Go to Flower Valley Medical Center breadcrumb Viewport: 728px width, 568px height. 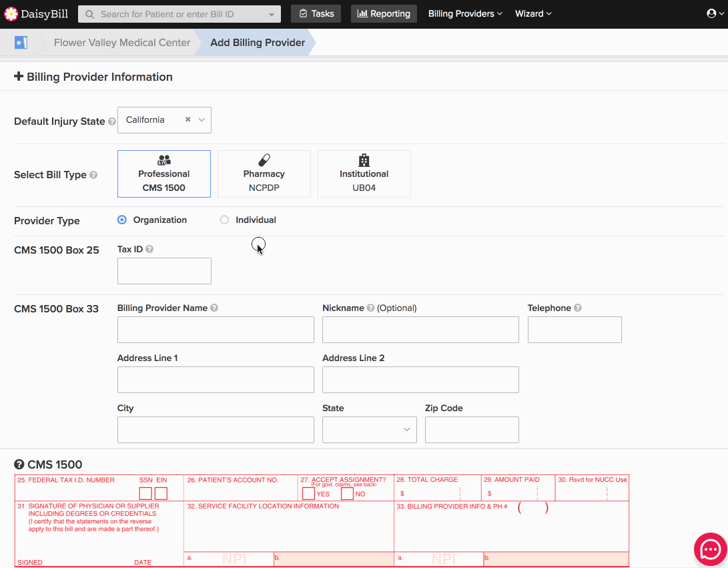(x=122, y=43)
